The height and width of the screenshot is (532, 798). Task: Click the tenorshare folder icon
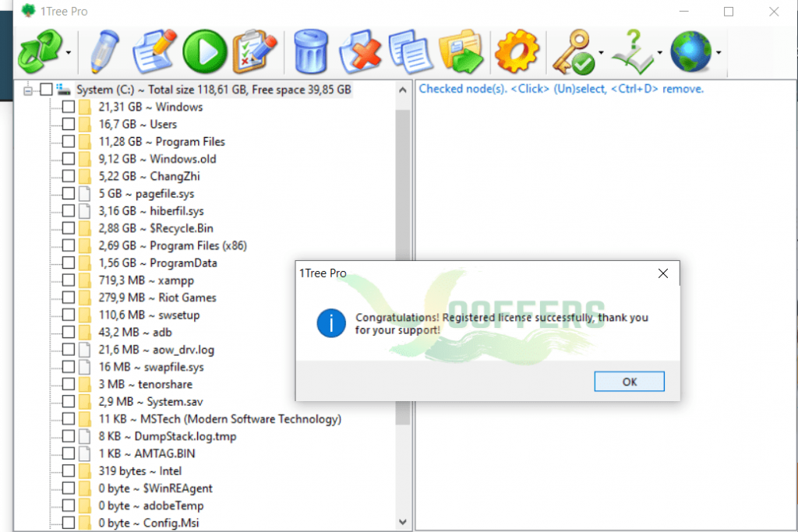[x=85, y=384]
